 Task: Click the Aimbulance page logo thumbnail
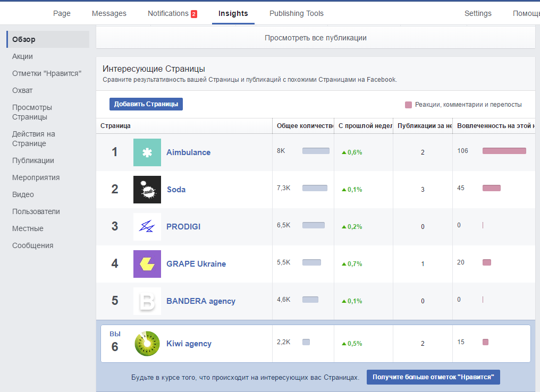click(147, 152)
